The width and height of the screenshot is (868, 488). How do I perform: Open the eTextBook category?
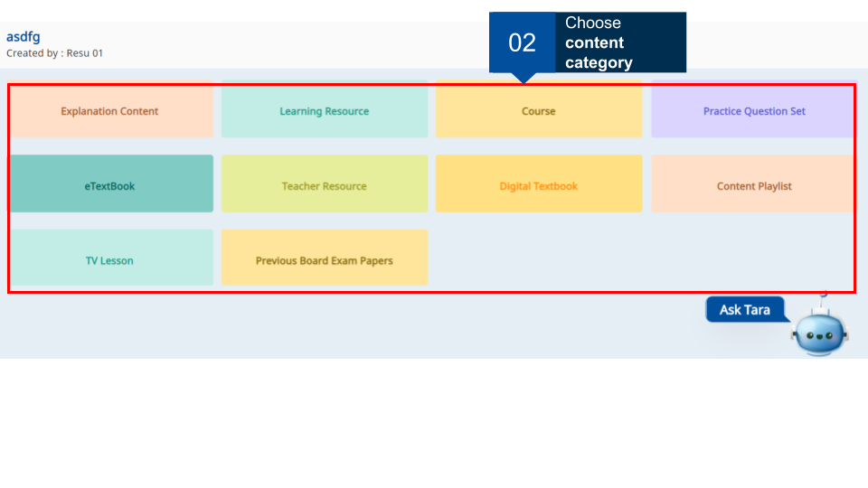coord(109,186)
